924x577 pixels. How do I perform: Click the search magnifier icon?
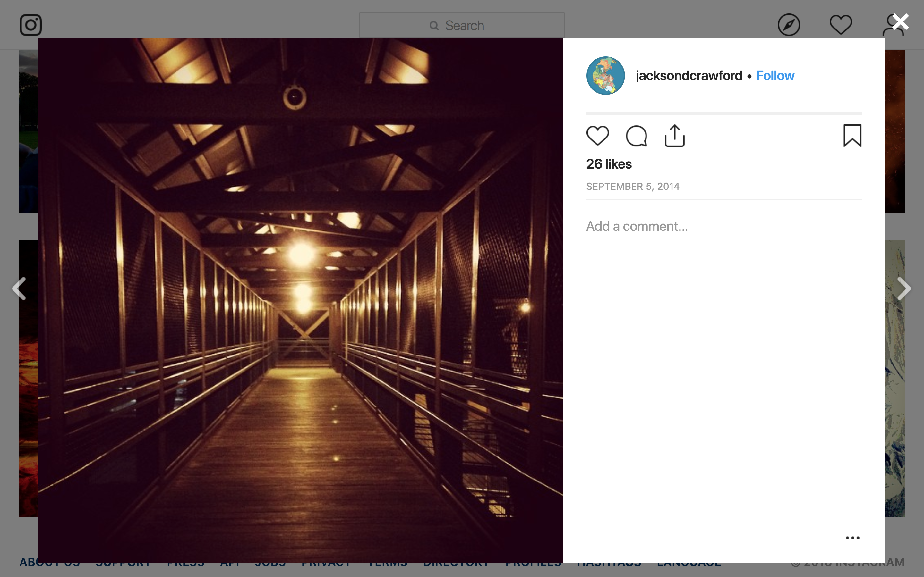tap(434, 26)
